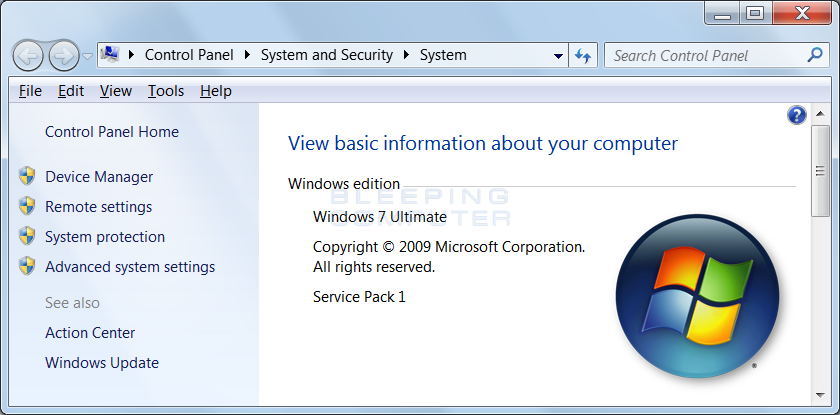Click the Windows 7 Ultimate text
This screenshot has width=840, height=415.
tap(380, 217)
